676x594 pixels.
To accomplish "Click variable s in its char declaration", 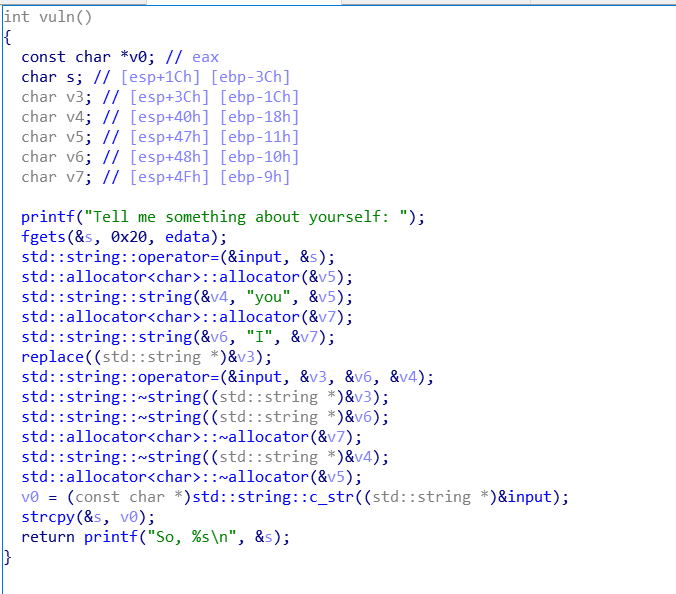I will coord(70,78).
